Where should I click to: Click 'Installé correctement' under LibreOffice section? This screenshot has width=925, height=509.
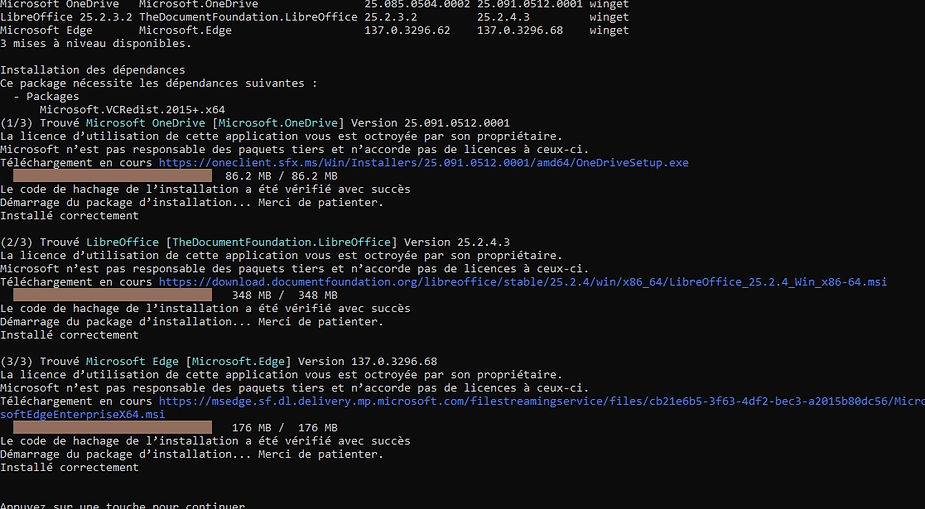(x=70, y=335)
